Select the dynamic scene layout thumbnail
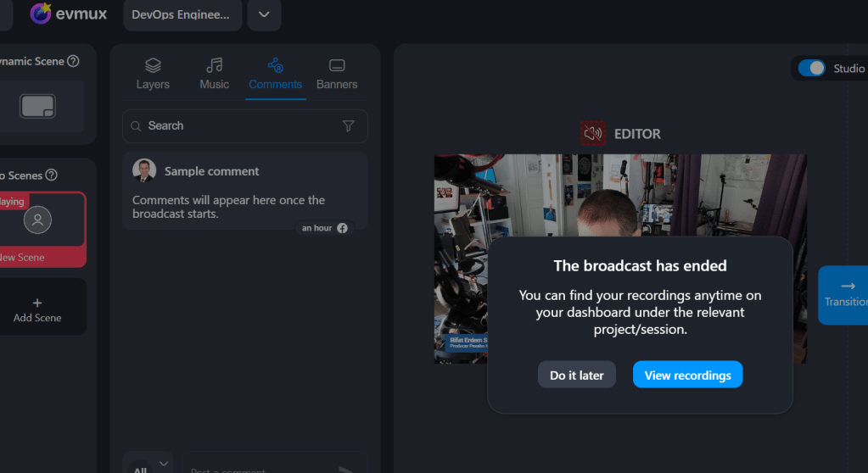 [37, 106]
